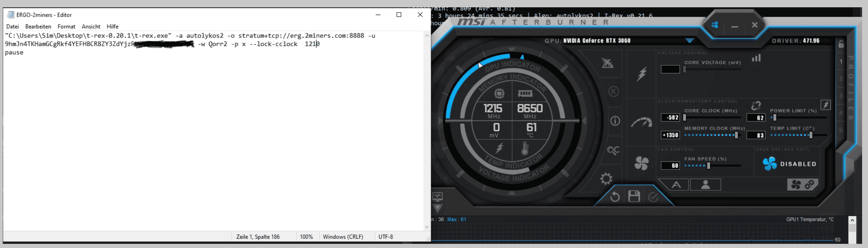This screenshot has width=868, height=248.
Task: Toggle fan speed Auto (A) mode
Action: click(676, 185)
